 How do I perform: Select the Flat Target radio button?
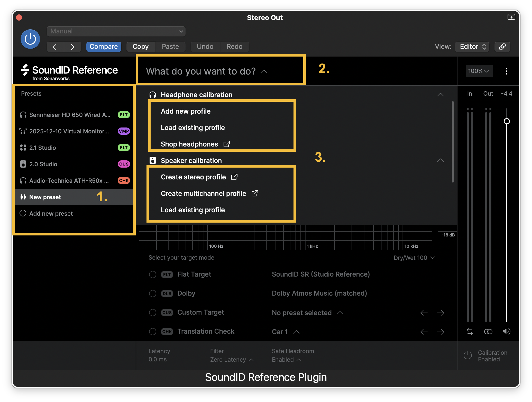[x=153, y=275]
